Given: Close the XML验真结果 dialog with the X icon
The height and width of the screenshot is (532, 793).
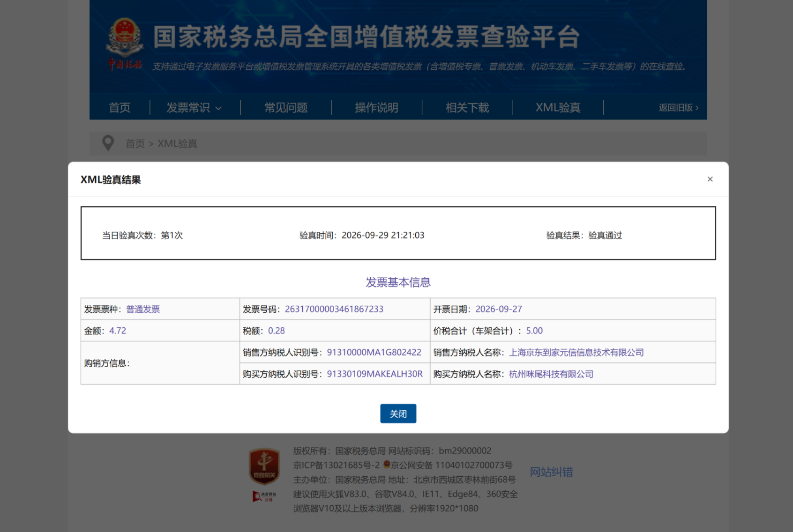Looking at the screenshot, I should coord(710,179).
